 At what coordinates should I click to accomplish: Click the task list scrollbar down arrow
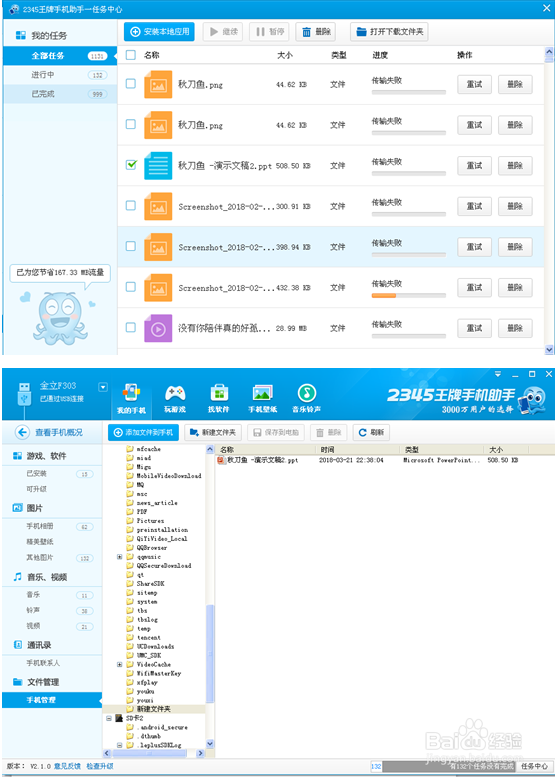click(549, 349)
